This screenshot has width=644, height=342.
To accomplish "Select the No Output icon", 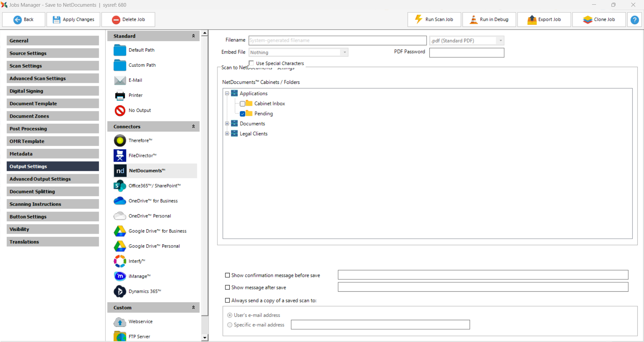I will [x=120, y=110].
